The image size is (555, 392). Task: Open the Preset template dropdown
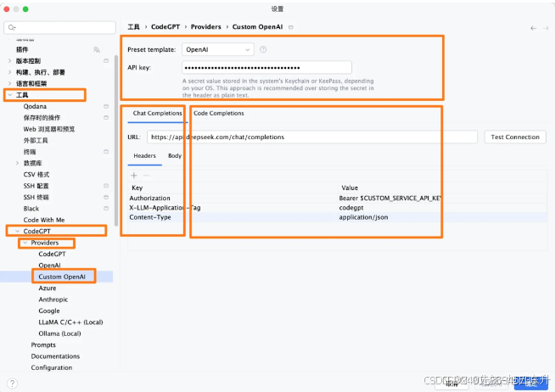[218, 49]
